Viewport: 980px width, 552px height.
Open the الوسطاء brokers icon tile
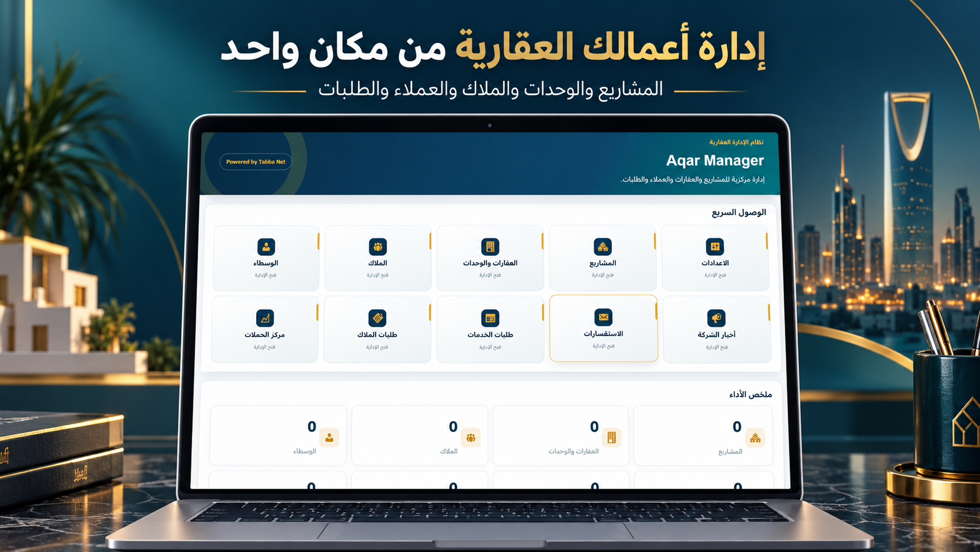[x=266, y=247]
